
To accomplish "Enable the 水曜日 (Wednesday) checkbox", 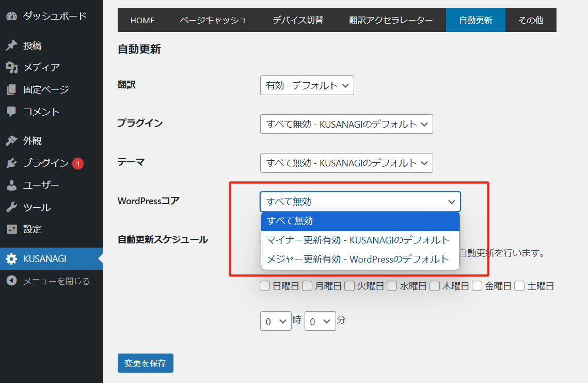I will click(392, 285).
